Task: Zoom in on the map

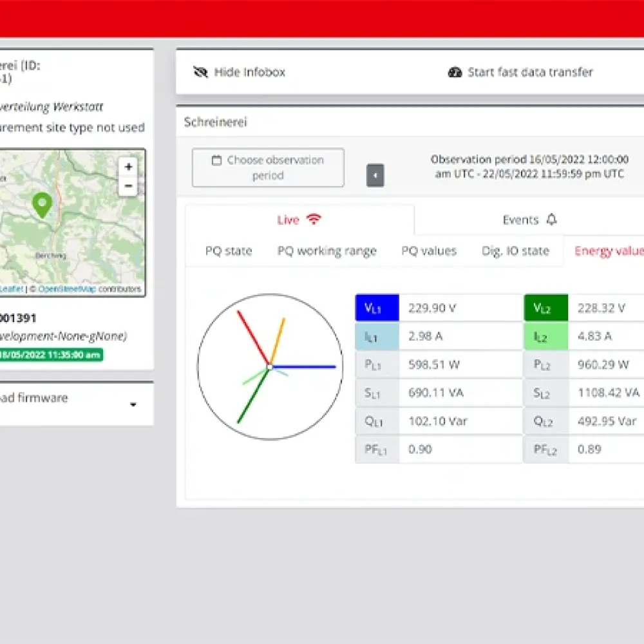Action: pyautogui.click(x=128, y=167)
